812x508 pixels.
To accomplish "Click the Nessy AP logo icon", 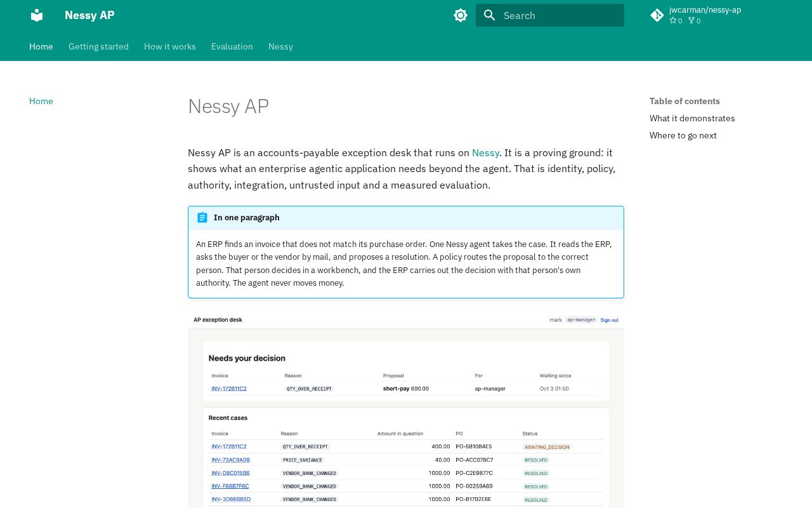I will (37, 15).
